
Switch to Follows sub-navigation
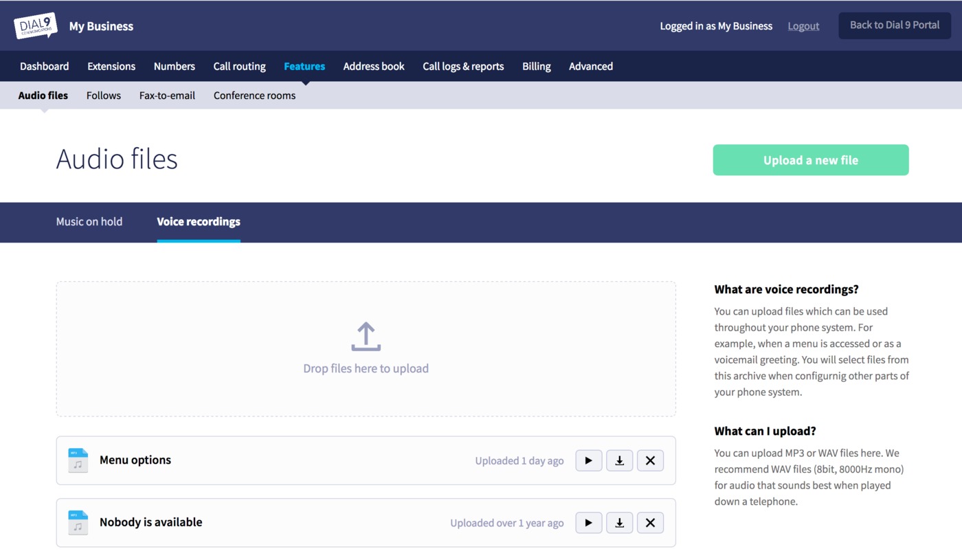tap(104, 96)
